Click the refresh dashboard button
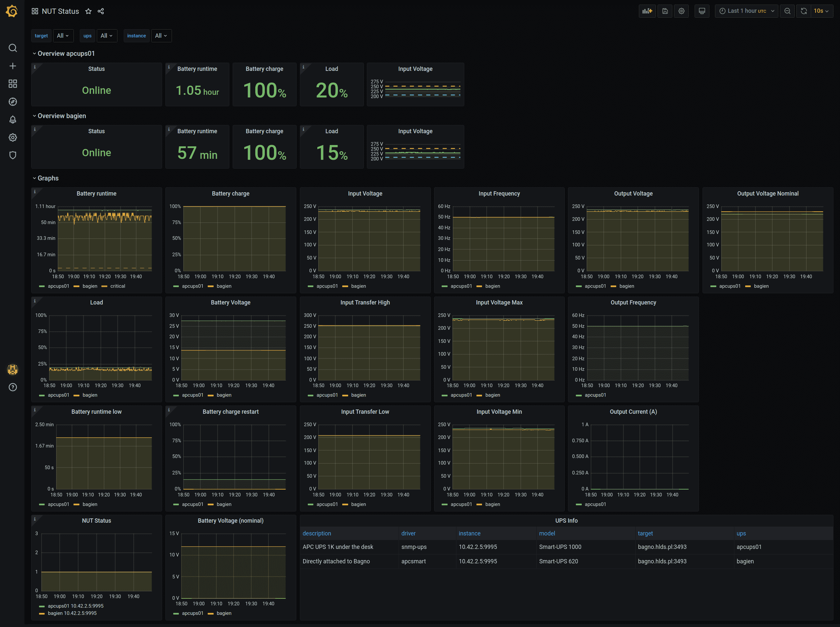The image size is (840, 627). click(x=804, y=11)
